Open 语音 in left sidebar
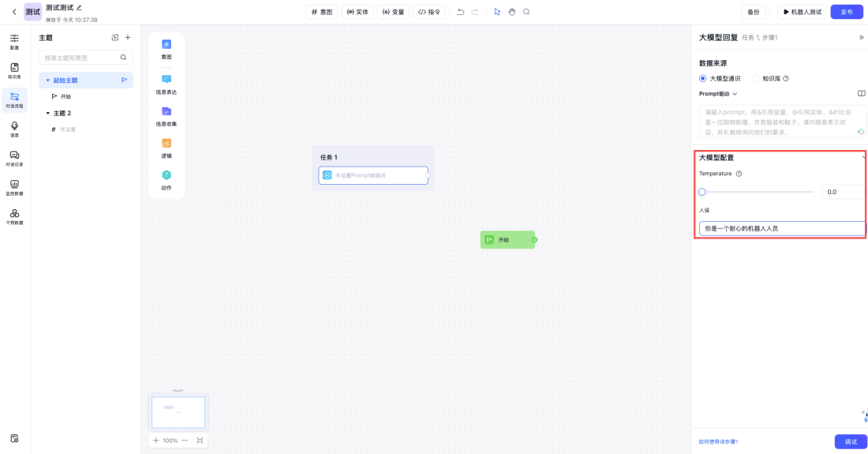This screenshot has height=454, width=868. [x=14, y=129]
